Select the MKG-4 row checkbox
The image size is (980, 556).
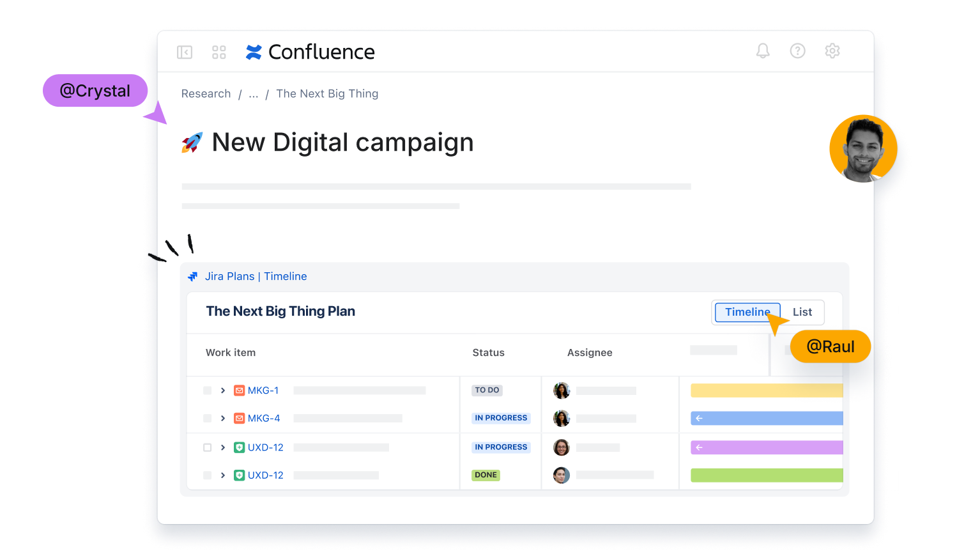pos(208,418)
